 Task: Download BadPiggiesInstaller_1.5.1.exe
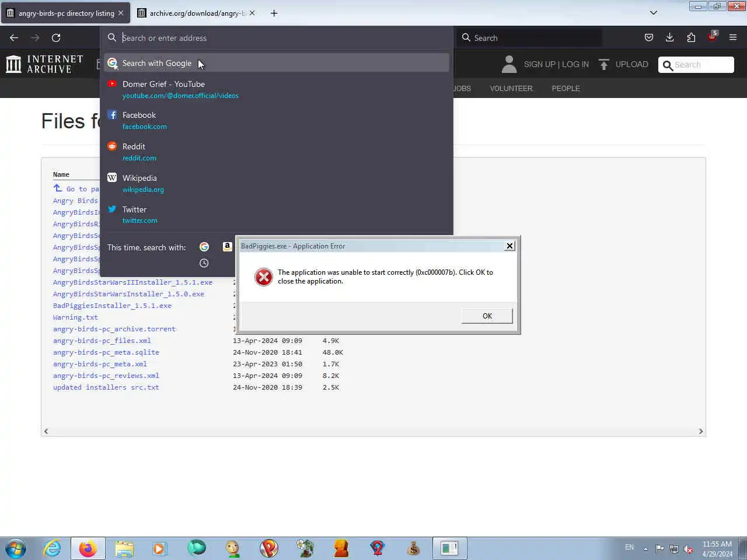coord(112,306)
